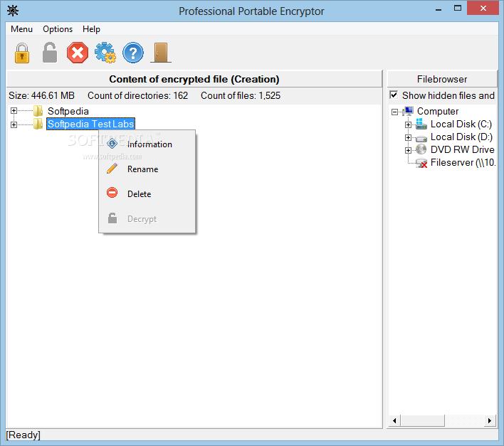Expand the Softpedia folder node

(14, 111)
